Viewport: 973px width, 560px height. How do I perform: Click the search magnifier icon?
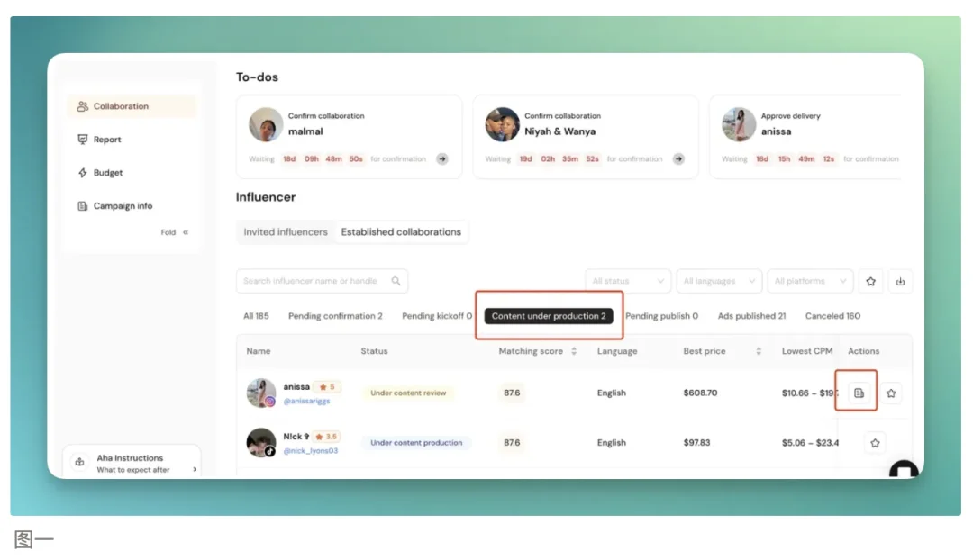click(x=396, y=281)
